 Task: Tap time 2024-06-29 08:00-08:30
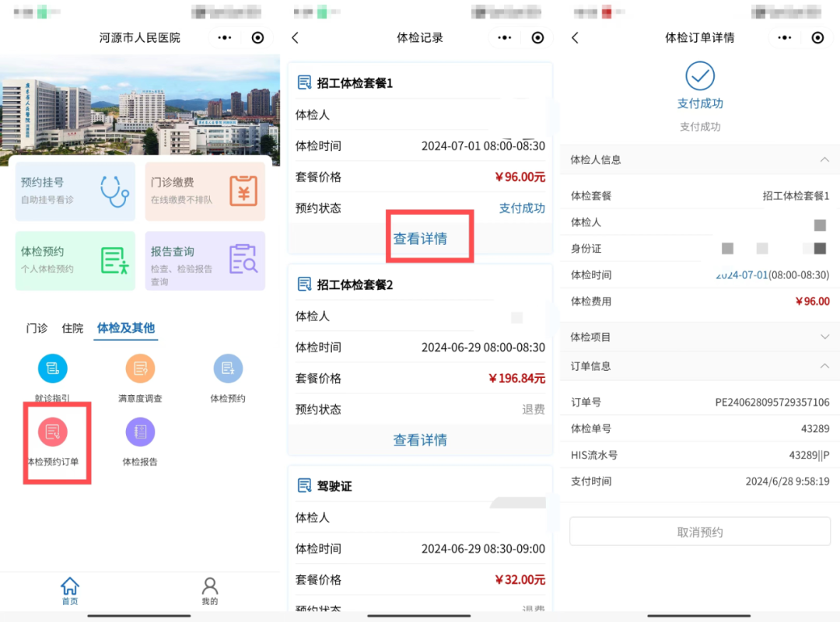[483, 348]
